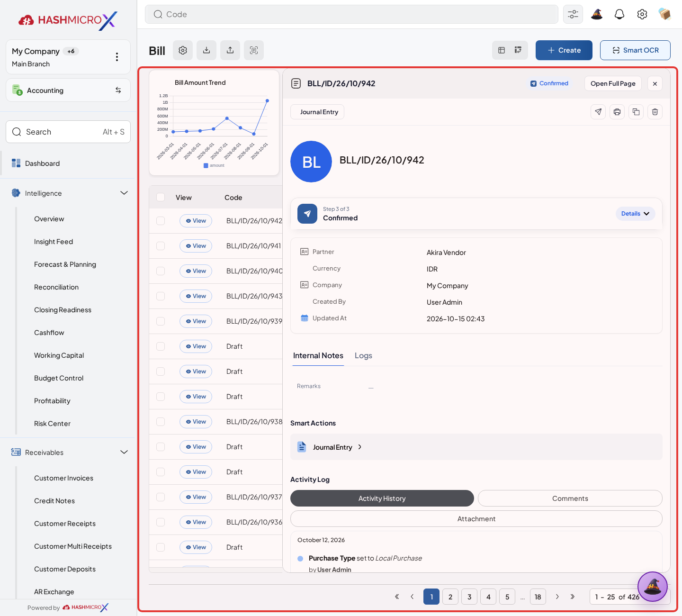This screenshot has width=682, height=616.
Task: Delete bill with trash icon
Action: 655,112
